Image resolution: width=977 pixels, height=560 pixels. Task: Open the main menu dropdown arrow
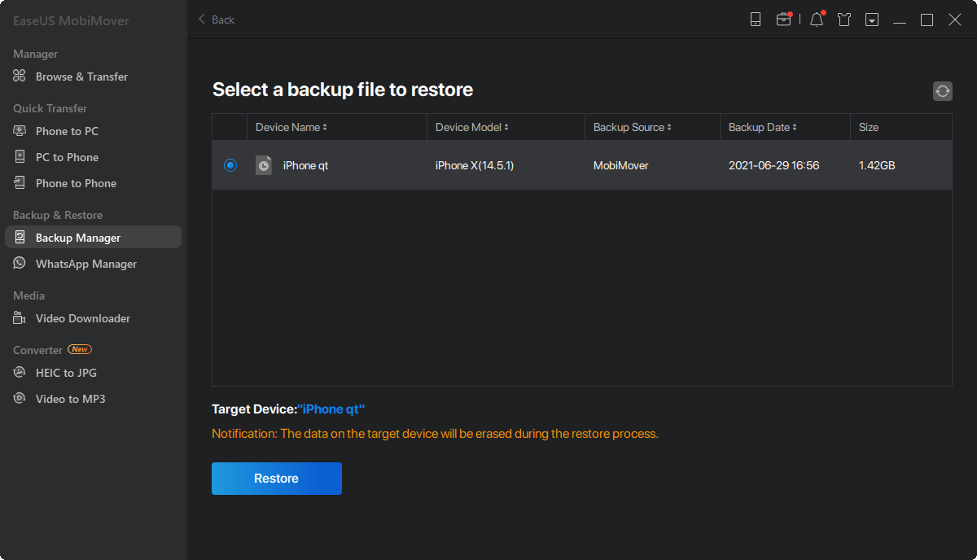tap(871, 19)
